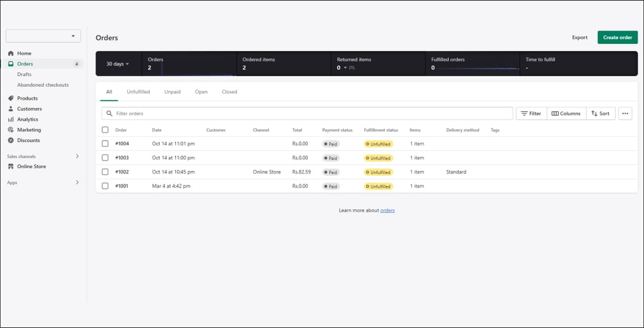Viewport: 644px width, 328px height.
Task: Open the Online Store storefront icon
Action: pyautogui.click(x=11, y=167)
